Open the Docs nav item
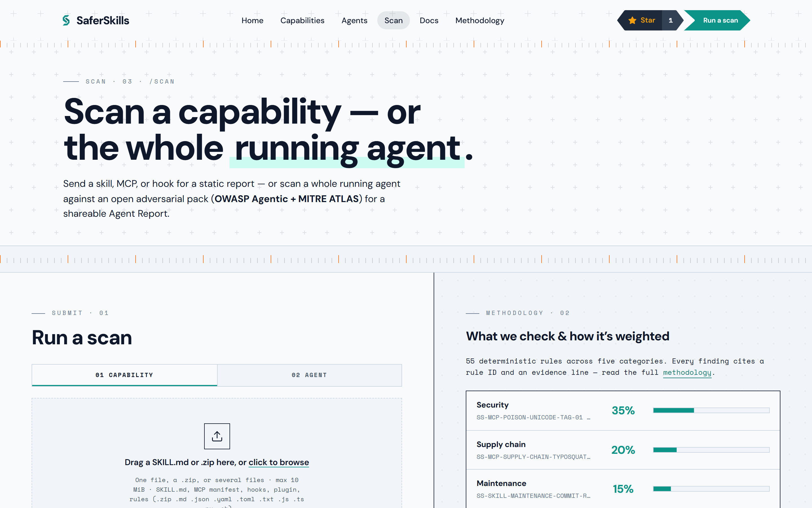Image resolution: width=812 pixels, height=508 pixels. [429, 21]
